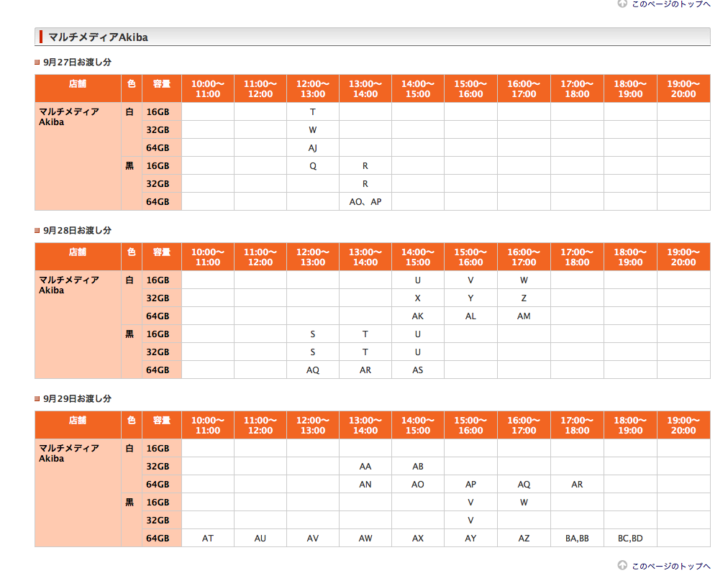Click cell Y in the 9月28日 table
The height and width of the screenshot is (586, 728).
(470, 298)
